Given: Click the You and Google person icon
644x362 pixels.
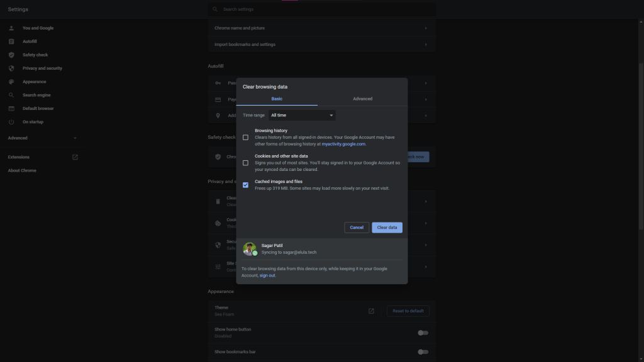Looking at the screenshot, I should tap(11, 28).
